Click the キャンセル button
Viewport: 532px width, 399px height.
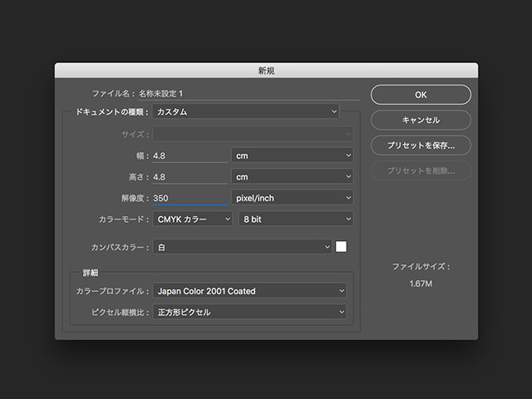[x=421, y=120]
